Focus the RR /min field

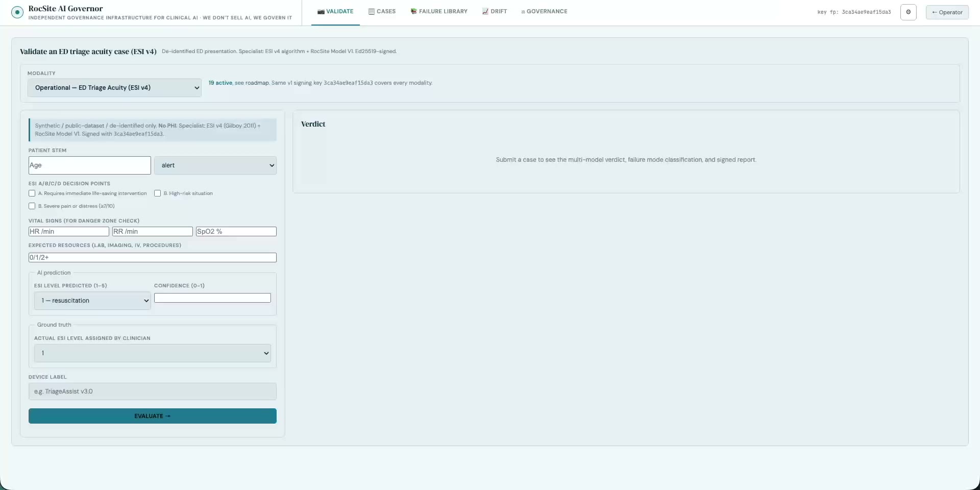click(153, 232)
